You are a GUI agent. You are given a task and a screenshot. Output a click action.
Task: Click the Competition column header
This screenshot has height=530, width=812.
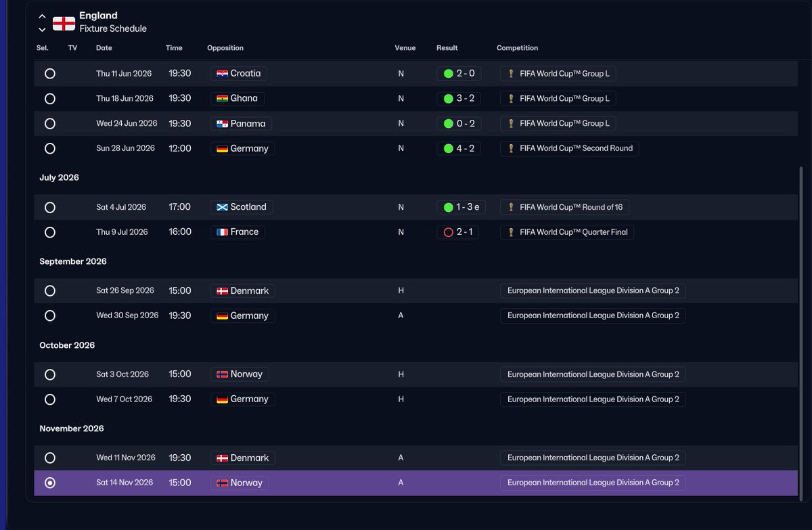[x=518, y=48]
